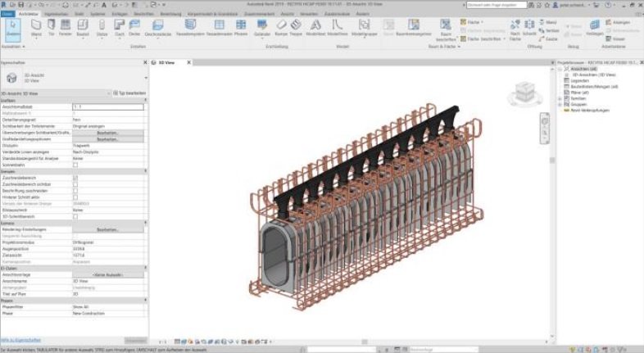Expand the Gruppen node in project browser

[560, 104]
